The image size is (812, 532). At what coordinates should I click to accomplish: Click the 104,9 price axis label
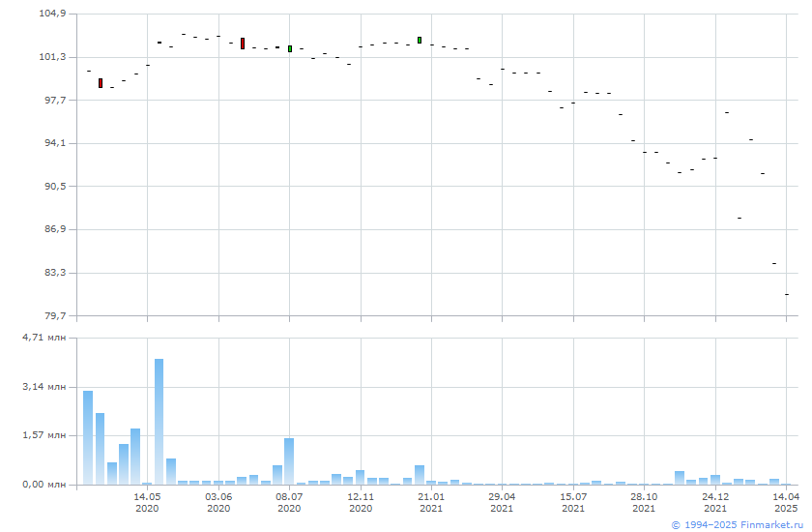click(x=52, y=14)
